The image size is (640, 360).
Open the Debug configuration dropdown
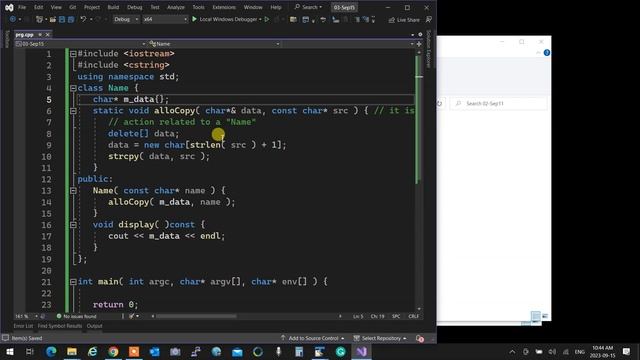click(x=126, y=19)
